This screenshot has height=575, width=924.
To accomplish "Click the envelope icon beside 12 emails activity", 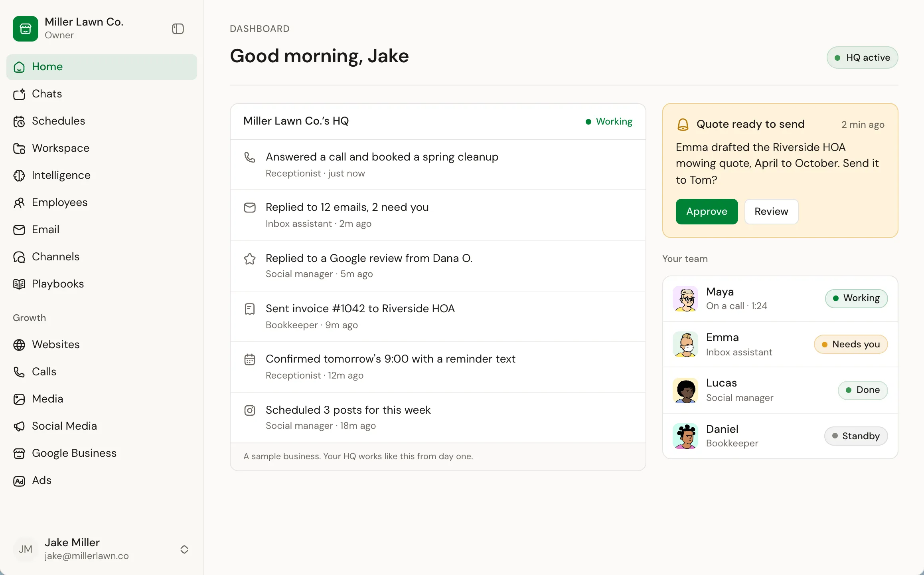I will coord(250,208).
